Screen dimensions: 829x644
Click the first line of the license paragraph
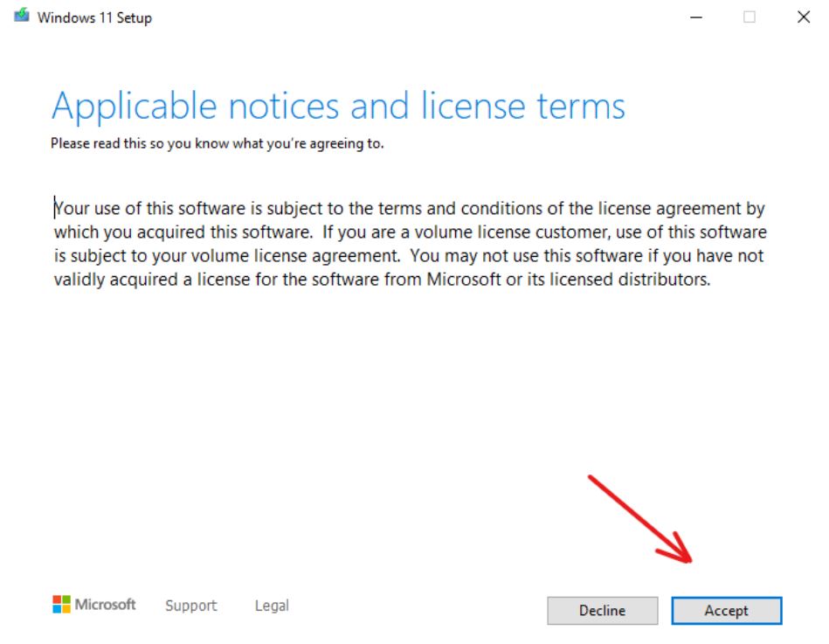pyautogui.click(x=409, y=209)
